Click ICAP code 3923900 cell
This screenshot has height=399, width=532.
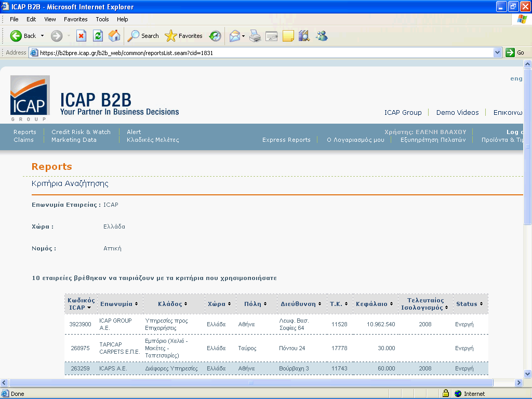click(x=81, y=324)
